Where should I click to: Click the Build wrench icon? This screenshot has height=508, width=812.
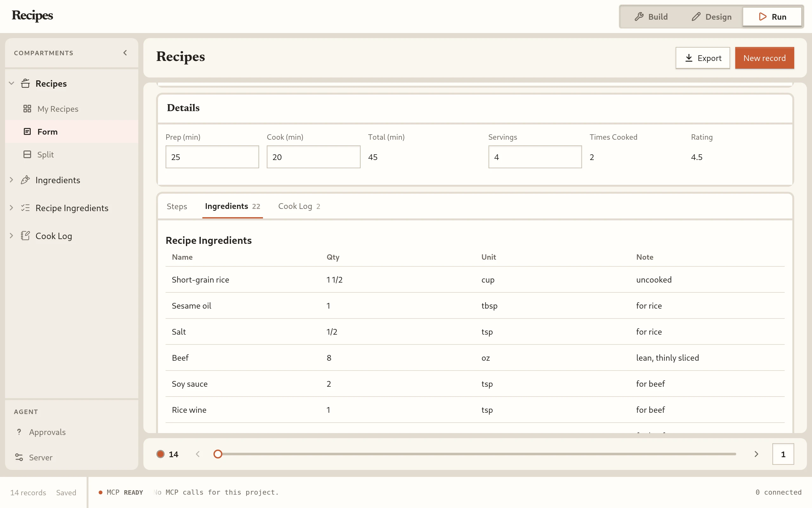[639, 17]
